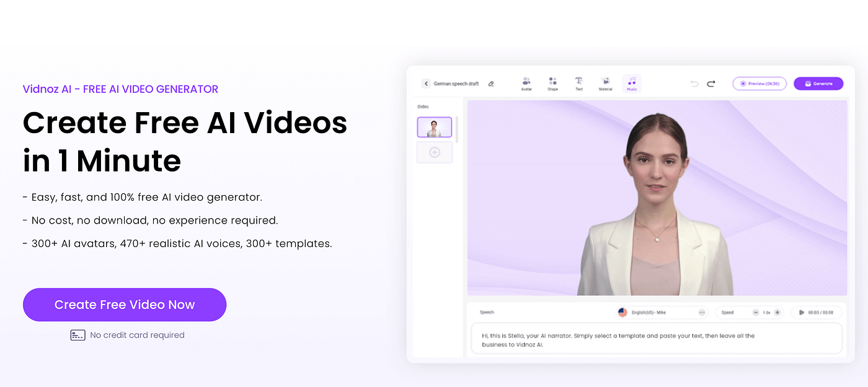Click the Stella avatar on the canvas
The image size is (868, 387).
coord(655,206)
